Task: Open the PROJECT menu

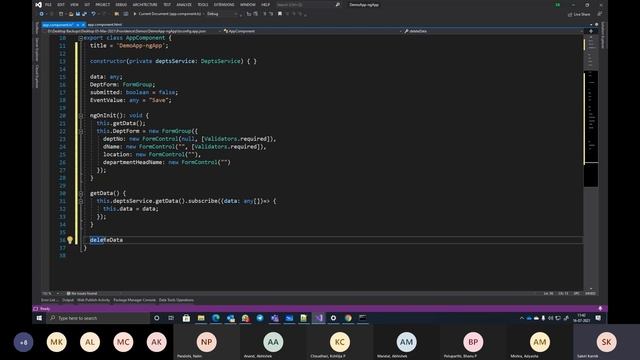Action: point(102,4)
